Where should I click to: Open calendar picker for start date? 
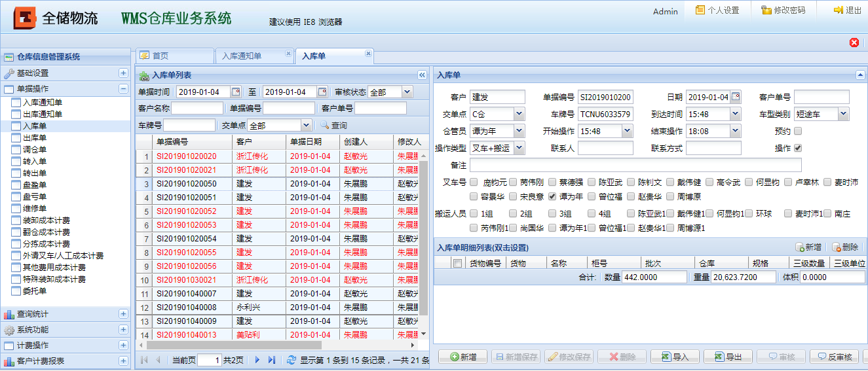pos(236,92)
